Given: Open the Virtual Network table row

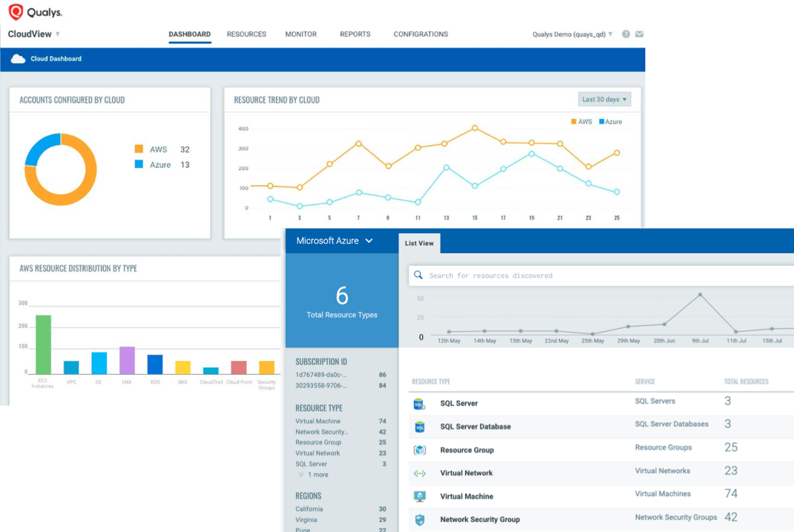Looking at the screenshot, I should click(x=601, y=473).
